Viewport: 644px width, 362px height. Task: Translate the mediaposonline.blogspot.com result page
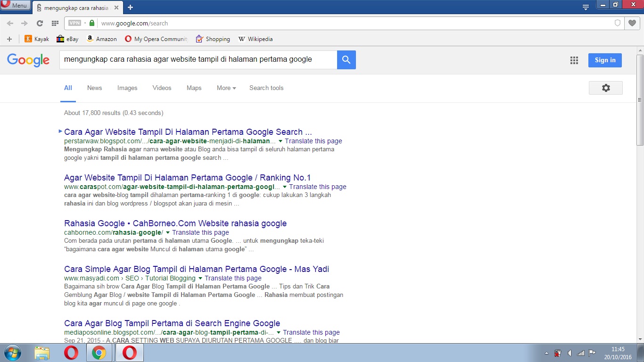pyautogui.click(x=311, y=332)
